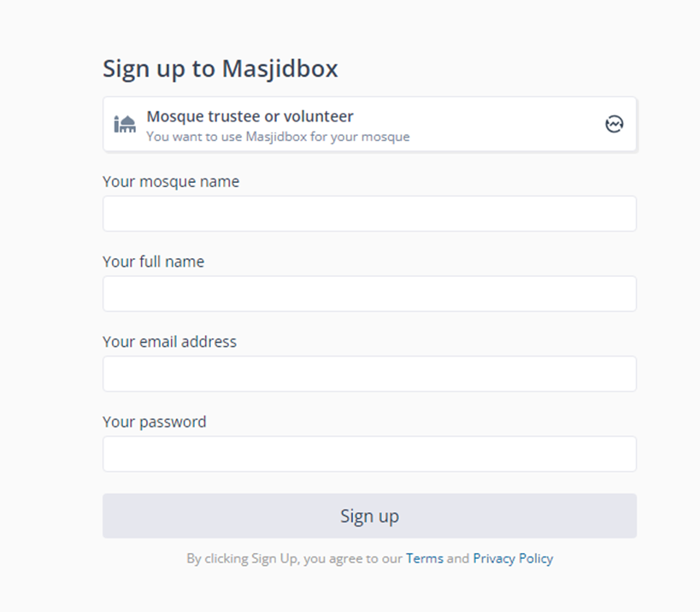Click the 'You want to use Masjidbox' subtitle

click(x=278, y=137)
